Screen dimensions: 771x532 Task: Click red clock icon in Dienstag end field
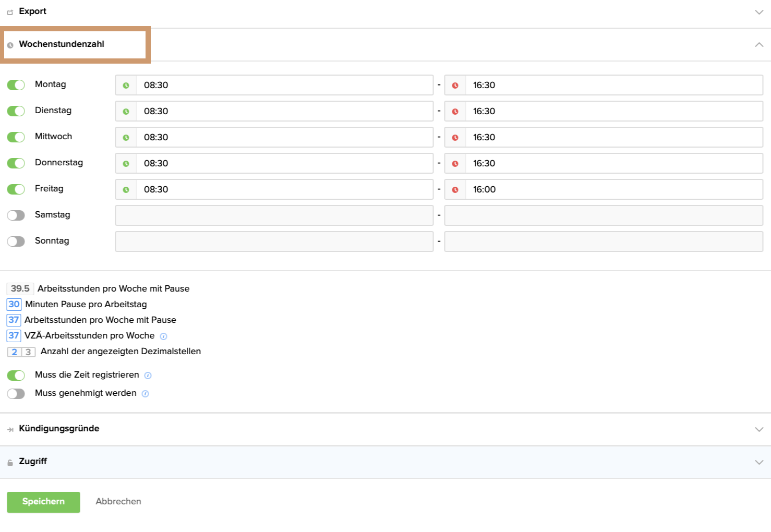click(x=455, y=112)
